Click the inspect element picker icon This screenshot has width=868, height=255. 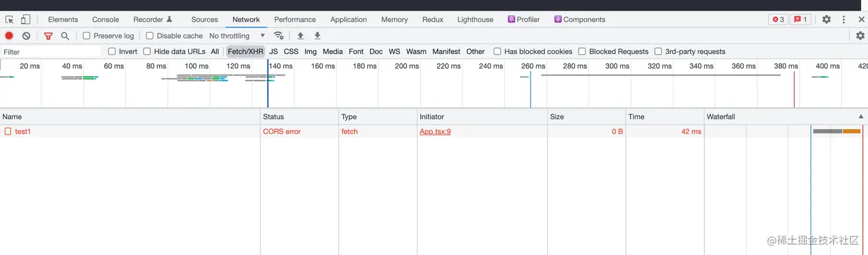coord(9,19)
